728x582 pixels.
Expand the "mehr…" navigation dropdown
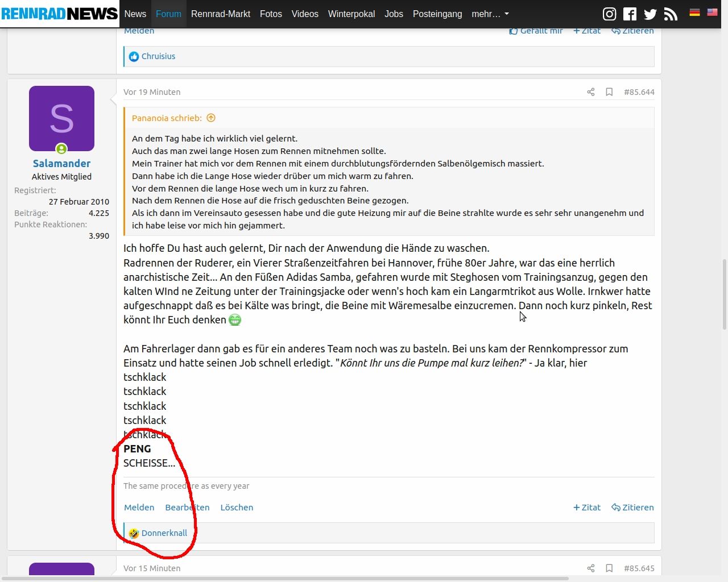tap(490, 14)
